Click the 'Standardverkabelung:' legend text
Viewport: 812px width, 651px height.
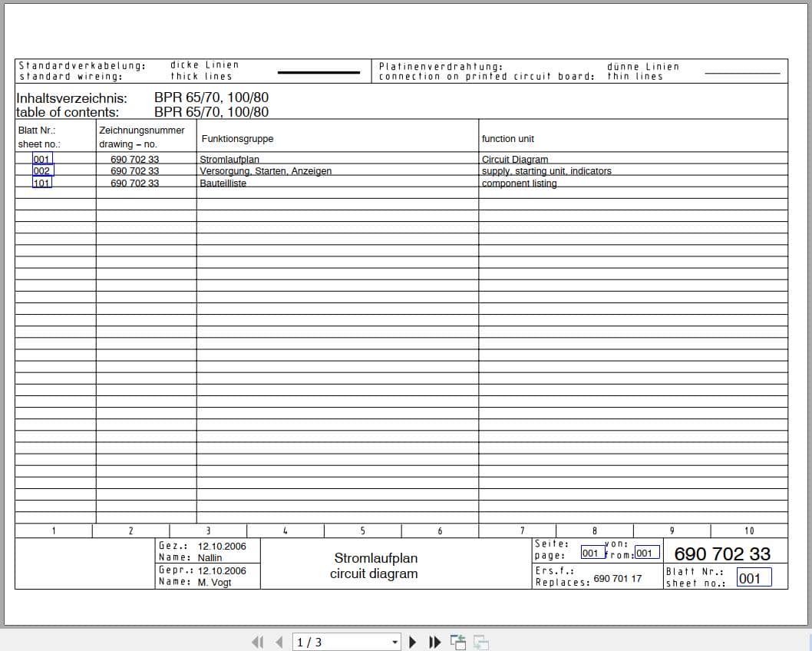coord(82,65)
